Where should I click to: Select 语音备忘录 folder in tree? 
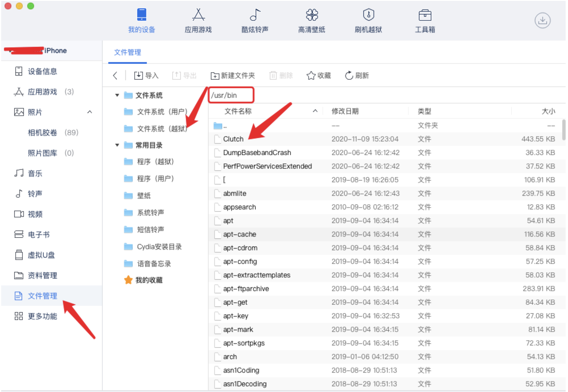[x=147, y=264]
